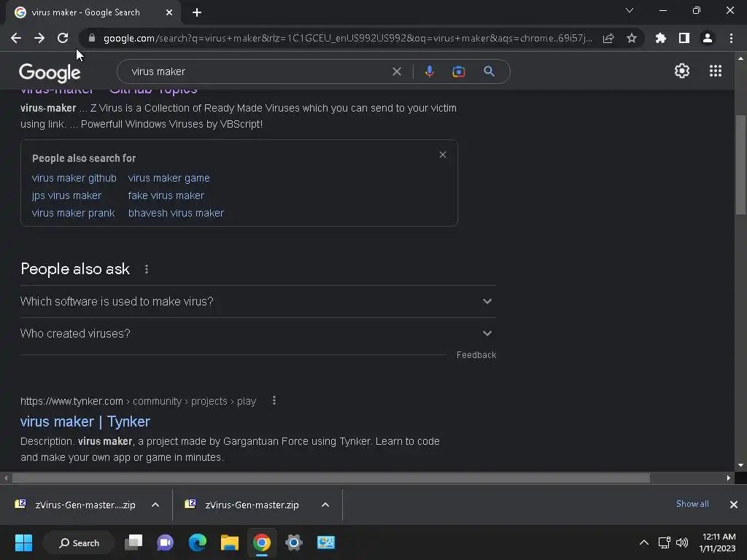Open 'virus maker github' suggestion
Screen dimensions: 747x560
point(74,178)
